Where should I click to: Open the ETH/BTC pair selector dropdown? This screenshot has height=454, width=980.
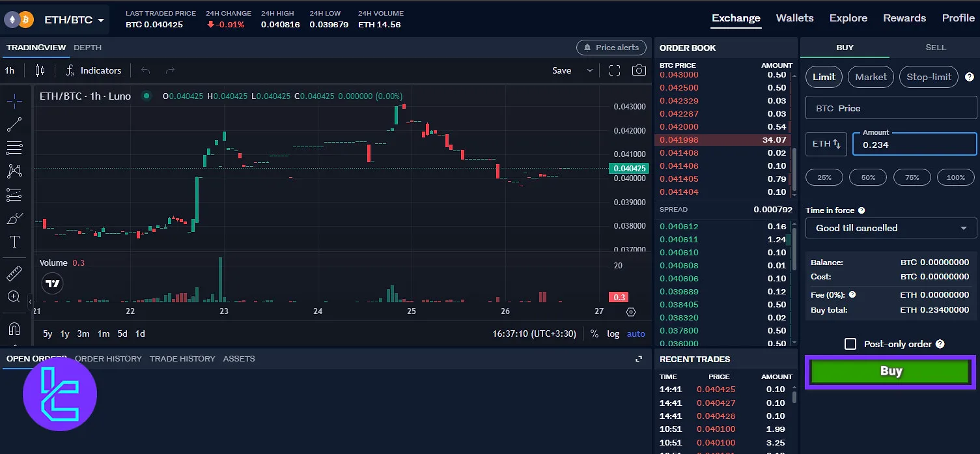click(x=74, y=20)
